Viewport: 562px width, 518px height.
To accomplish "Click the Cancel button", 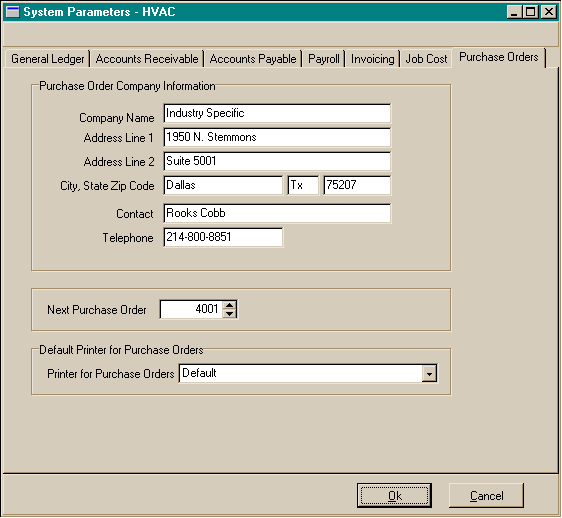I will click(486, 496).
